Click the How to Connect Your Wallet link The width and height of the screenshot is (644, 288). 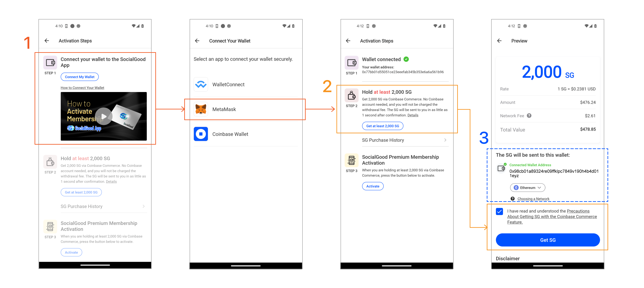(83, 87)
